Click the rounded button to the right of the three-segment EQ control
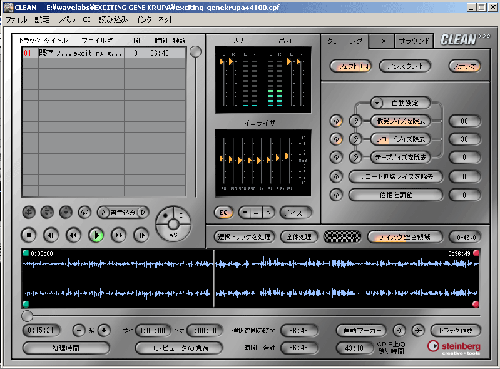This screenshot has height=369, width=500. point(296,212)
